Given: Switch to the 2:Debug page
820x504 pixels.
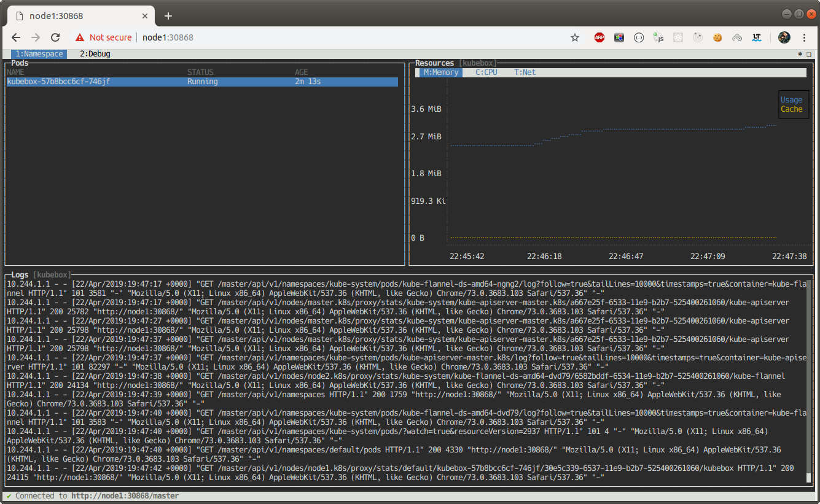Looking at the screenshot, I should coord(95,54).
